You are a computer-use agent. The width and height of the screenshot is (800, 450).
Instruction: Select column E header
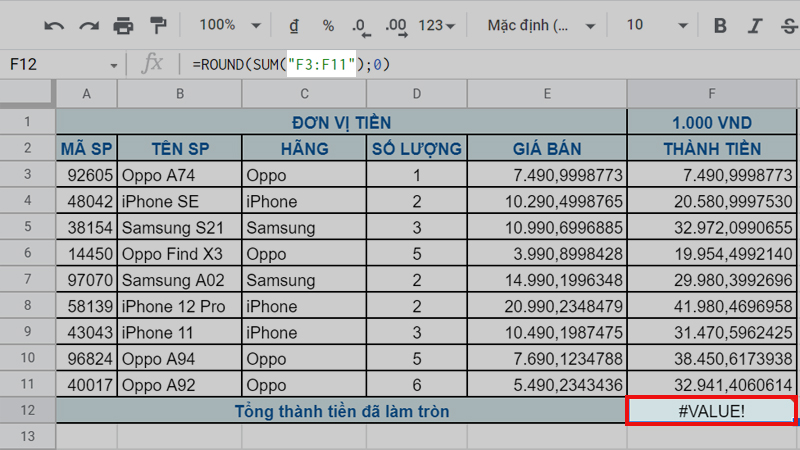(547, 94)
